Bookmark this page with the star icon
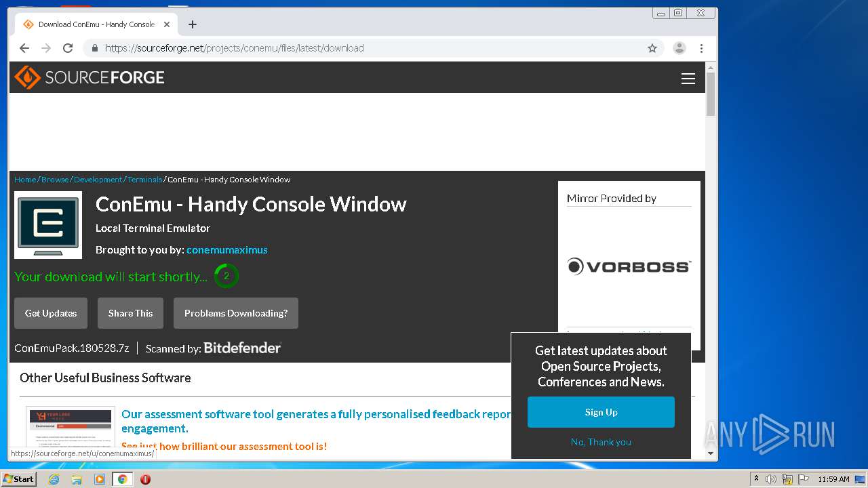The image size is (868, 488). point(652,48)
